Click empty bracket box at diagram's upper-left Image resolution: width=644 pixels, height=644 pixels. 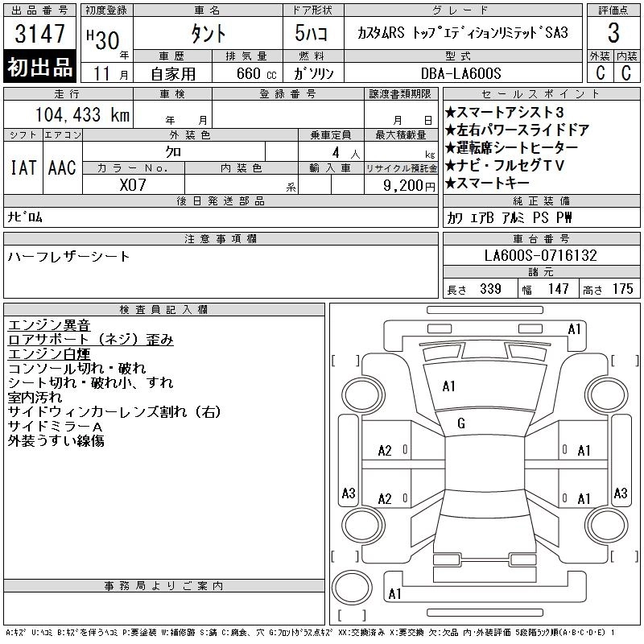(345, 360)
